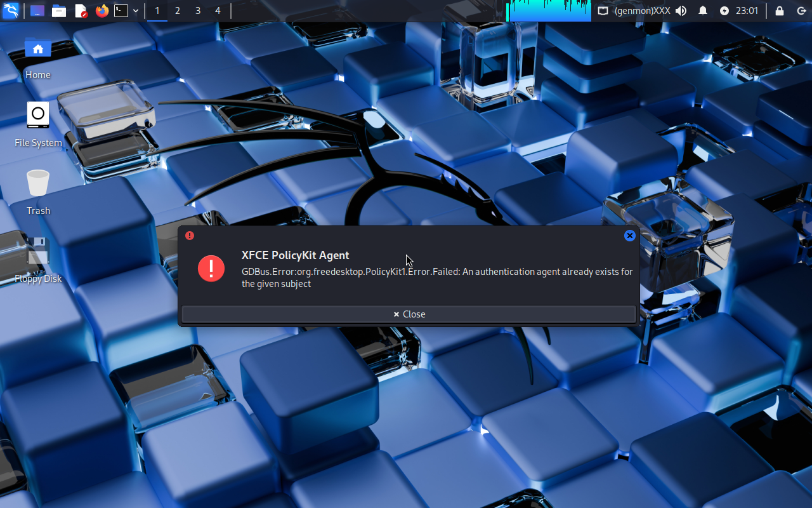Open the power manager icon
The height and width of the screenshot is (508, 812).
point(724,11)
